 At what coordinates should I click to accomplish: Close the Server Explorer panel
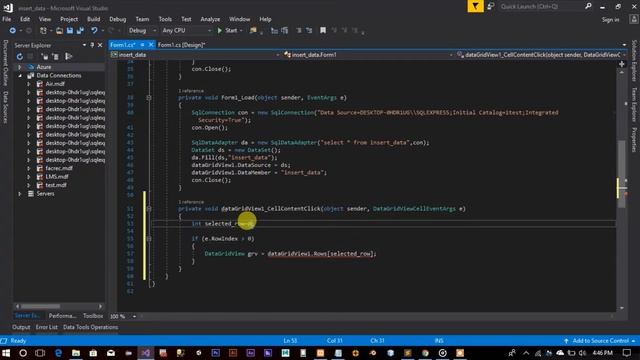pyautogui.click(x=100, y=45)
